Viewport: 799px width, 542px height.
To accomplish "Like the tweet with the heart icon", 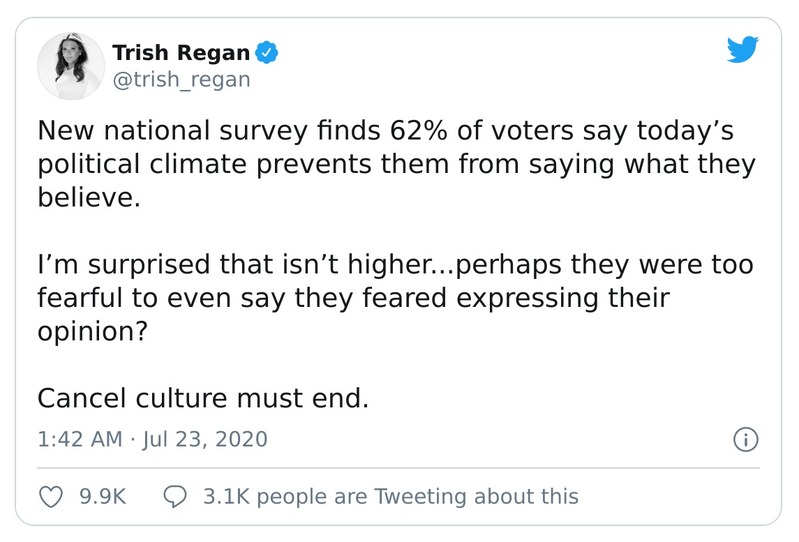I will click(50, 496).
